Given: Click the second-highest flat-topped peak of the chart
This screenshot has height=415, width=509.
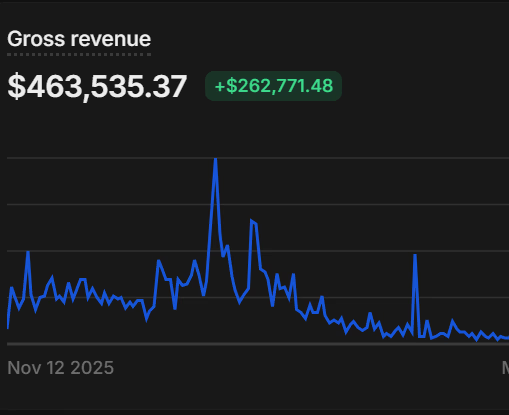Looking at the screenshot, I should tap(253, 222).
